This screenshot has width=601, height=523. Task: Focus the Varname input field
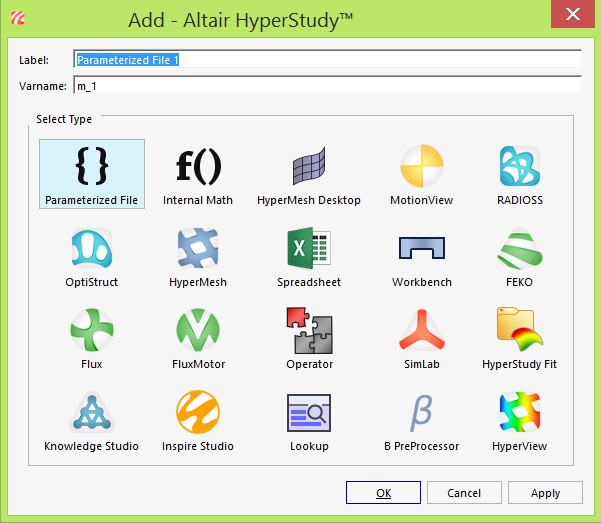328,86
